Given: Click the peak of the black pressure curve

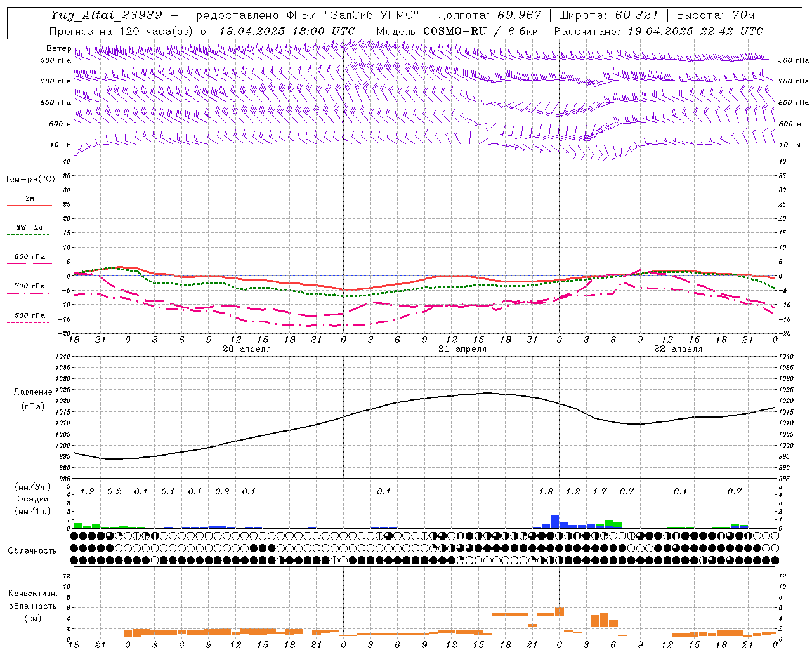Looking at the screenshot, I should click(487, 393).
